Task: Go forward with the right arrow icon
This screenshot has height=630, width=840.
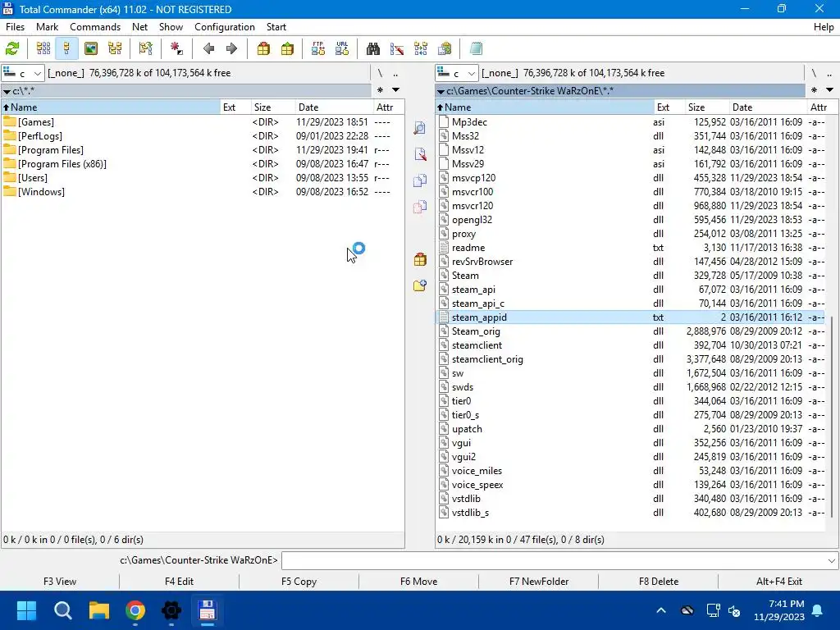Action: [x=231, y=48]
